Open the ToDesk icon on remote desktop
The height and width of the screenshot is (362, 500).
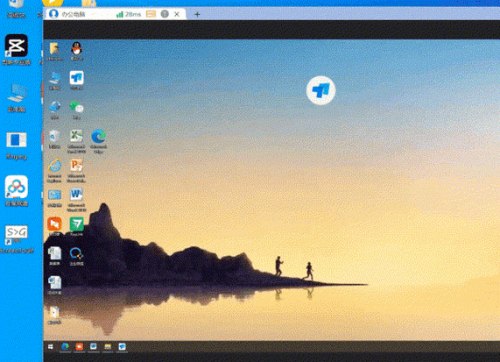pos(77,78)
